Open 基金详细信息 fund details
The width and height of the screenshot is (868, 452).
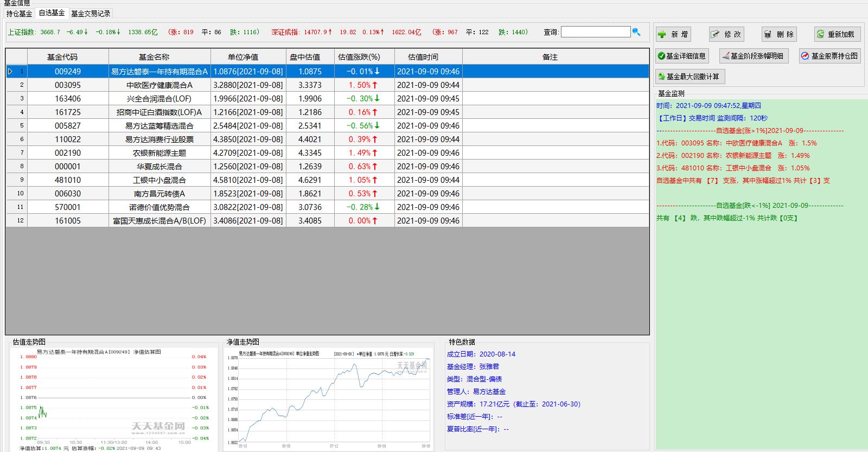point(682,56)
